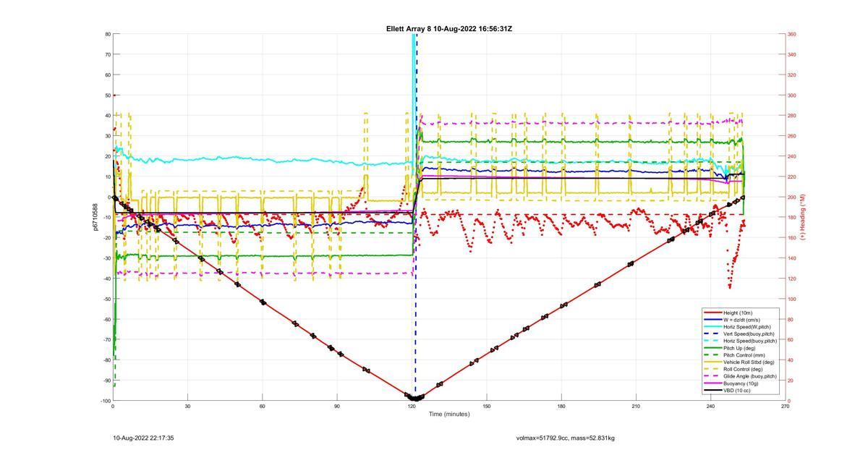Click the height curve minimum near 120 minutes
The height and width of the screenshot is (450, 868).
tap(414, 397)
